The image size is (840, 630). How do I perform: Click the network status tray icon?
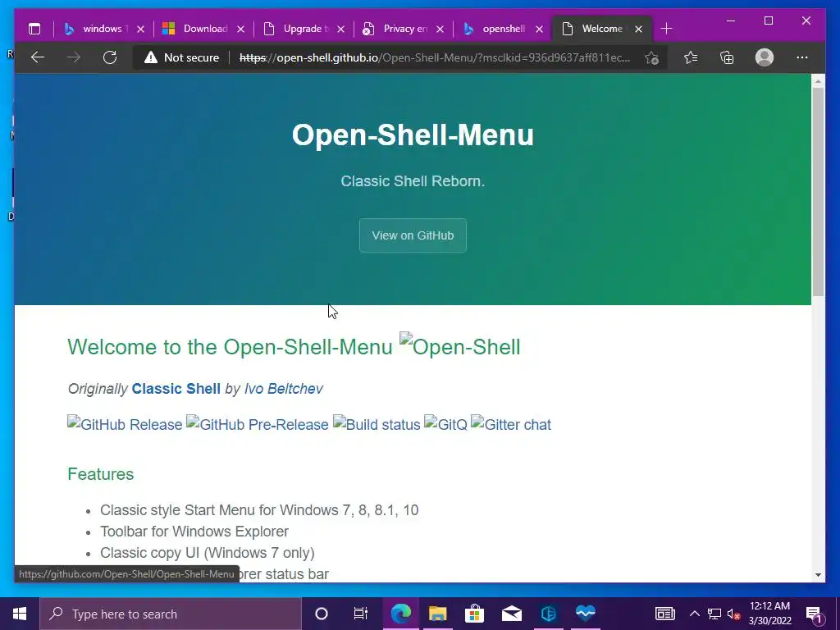714,614
